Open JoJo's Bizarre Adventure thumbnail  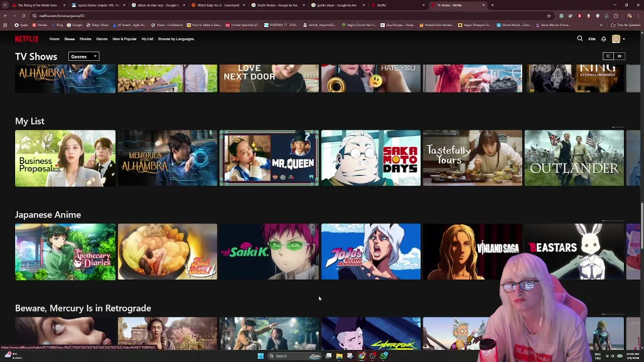click(371, 251)
